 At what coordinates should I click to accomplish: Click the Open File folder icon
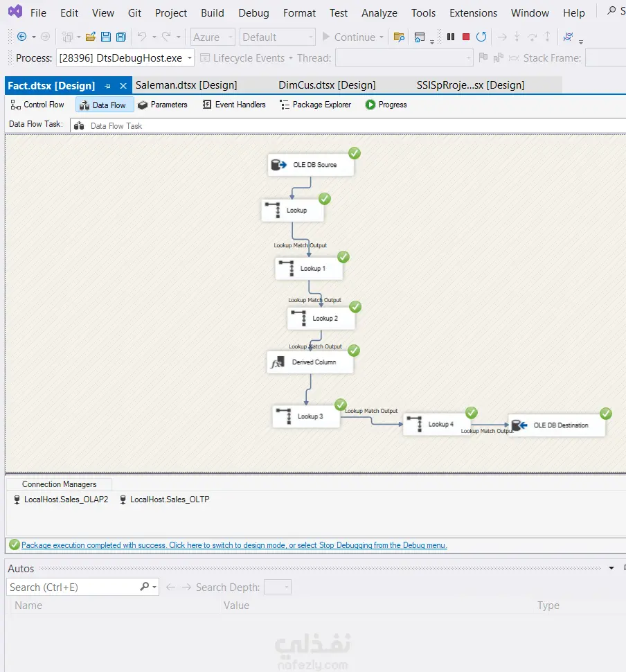(91, 37)
